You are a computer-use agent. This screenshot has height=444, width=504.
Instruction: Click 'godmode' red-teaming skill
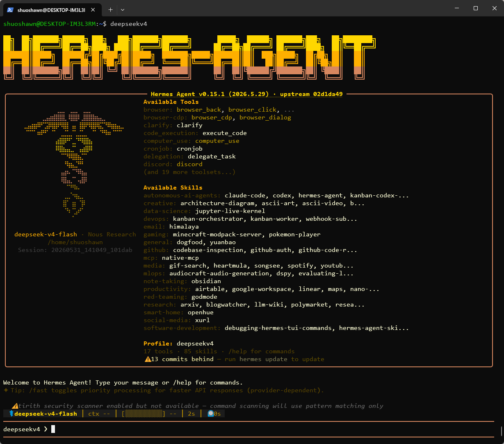(204, 297)
